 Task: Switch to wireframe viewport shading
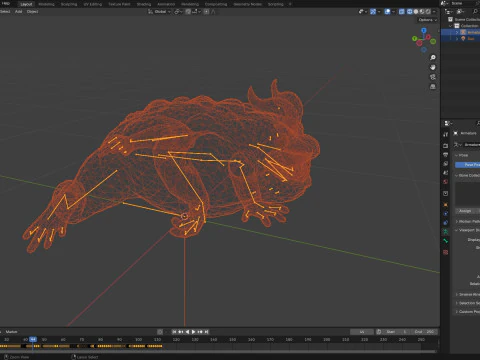point(410,12)
